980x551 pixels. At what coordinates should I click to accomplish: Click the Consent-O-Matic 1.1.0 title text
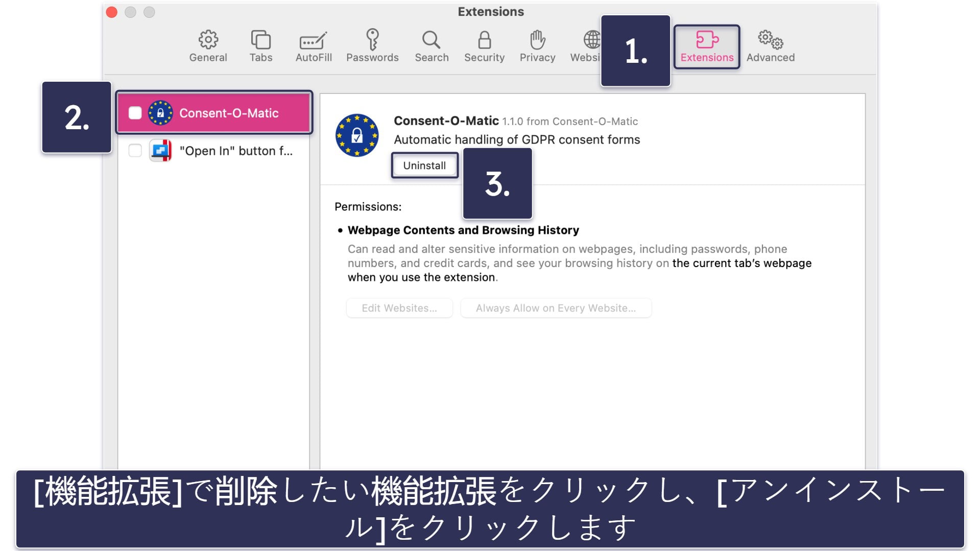tap(516, 121)
